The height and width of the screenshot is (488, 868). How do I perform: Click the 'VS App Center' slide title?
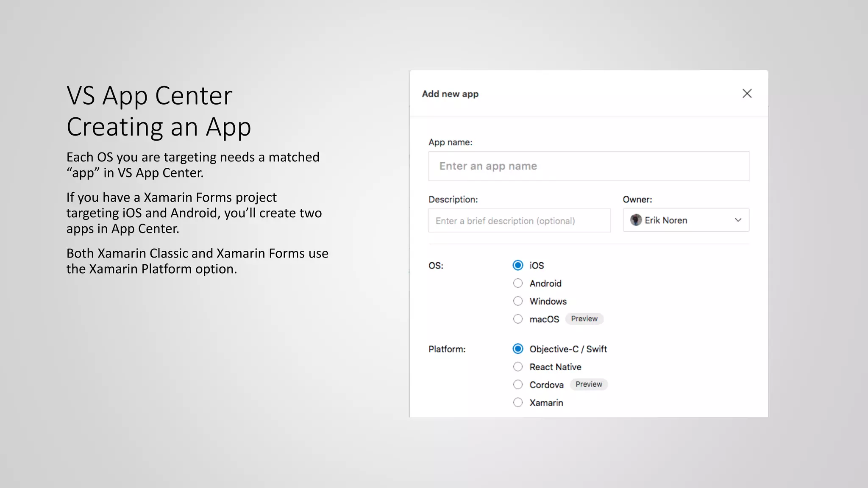pyautogui.click(x=150, y=96)
